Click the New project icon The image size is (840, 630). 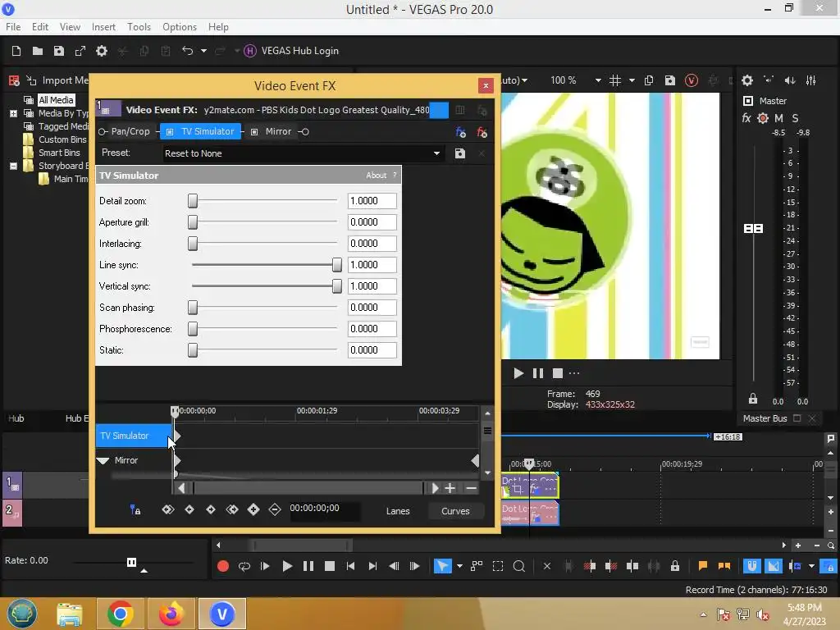16,51
